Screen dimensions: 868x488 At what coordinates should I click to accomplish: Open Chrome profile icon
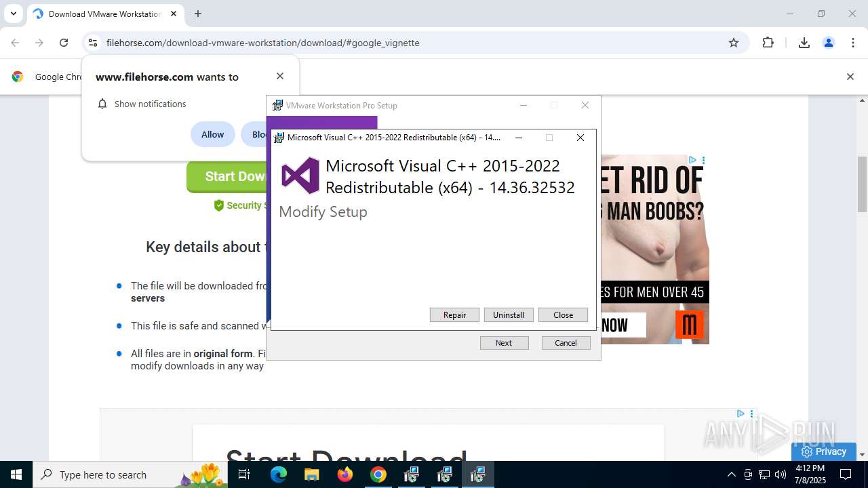pos(829,43)
